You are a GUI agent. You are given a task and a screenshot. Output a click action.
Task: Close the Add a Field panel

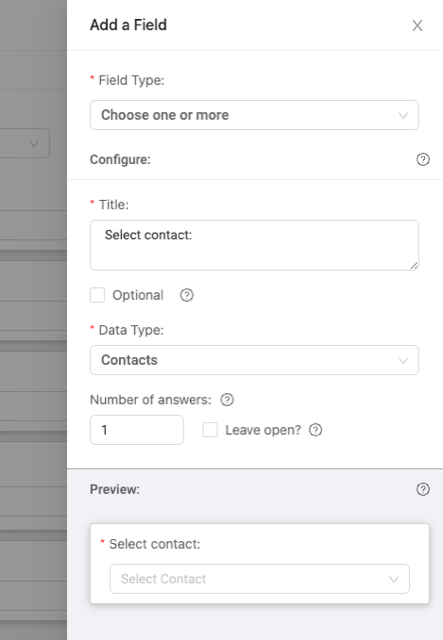pos(417,26)
